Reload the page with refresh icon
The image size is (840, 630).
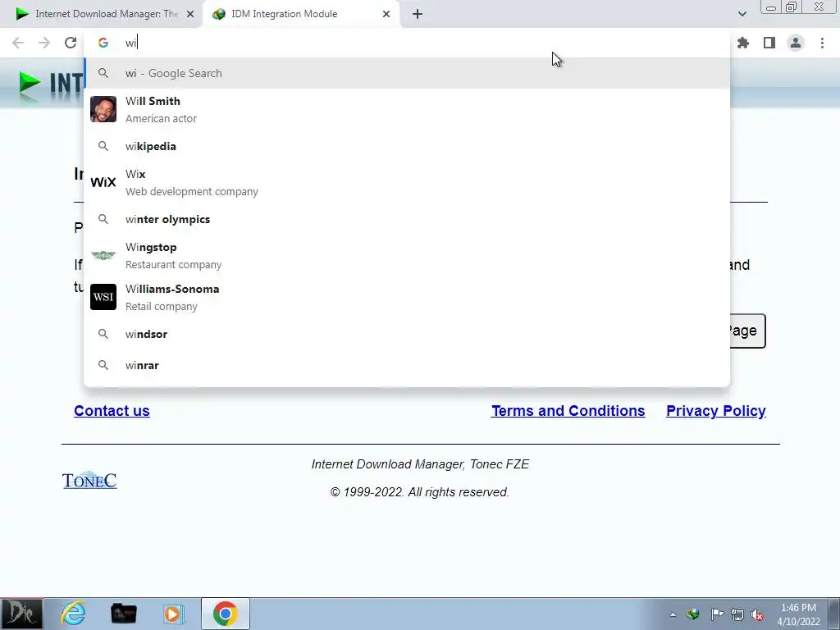click(x=71, y=43)
